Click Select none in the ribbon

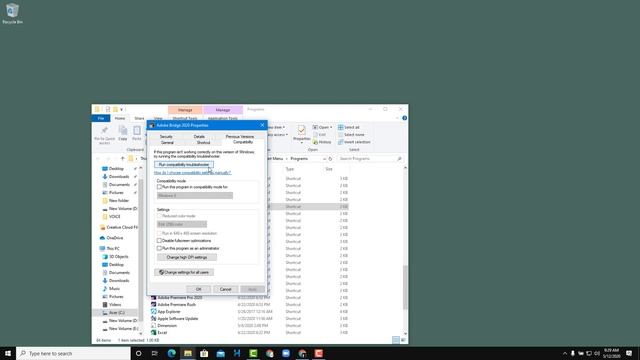351,135
